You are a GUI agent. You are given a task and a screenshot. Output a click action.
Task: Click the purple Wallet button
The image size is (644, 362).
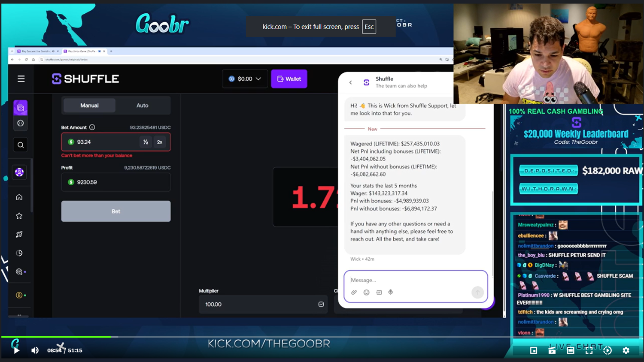click(x=289, y=79)
